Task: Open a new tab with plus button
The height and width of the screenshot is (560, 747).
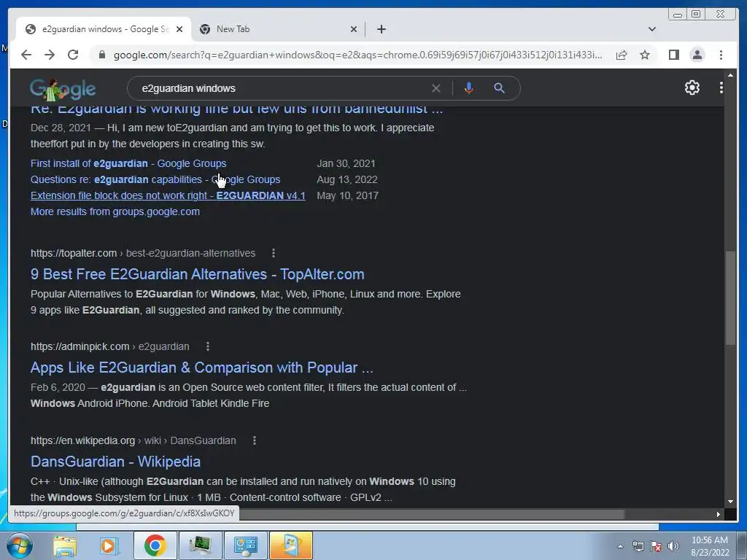Action: coord(381,29)
